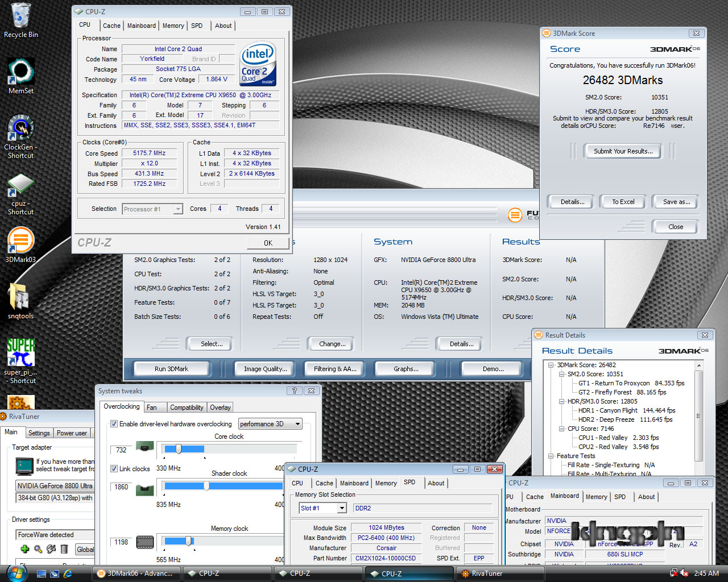
Task: Collapse the 3DMark Score: 26482 tree node
Action: tap(551, 365)
